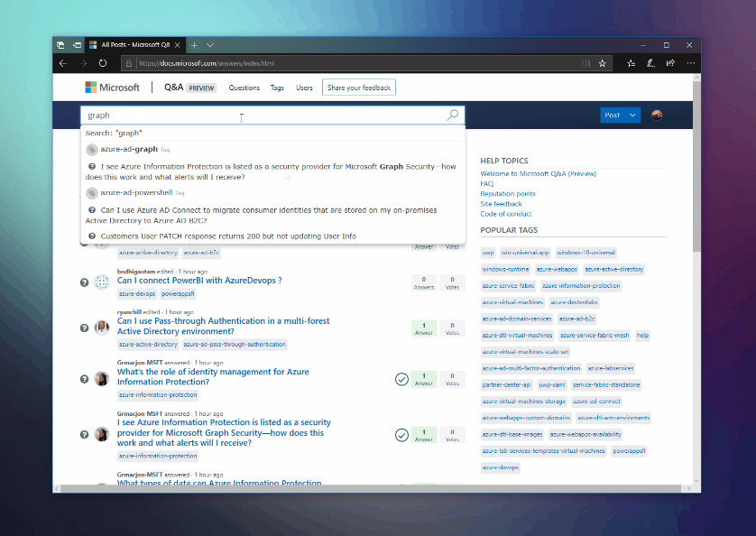Open the tab preview chevron dropdown
Screen dimensions: 756x536
210,45
